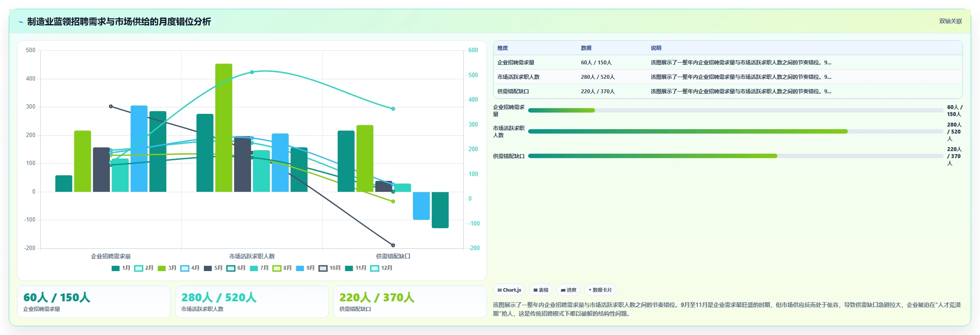The image size is (980, 335).
Task: Open the 220人 / 370人 stat card
Action: (410, 302)
